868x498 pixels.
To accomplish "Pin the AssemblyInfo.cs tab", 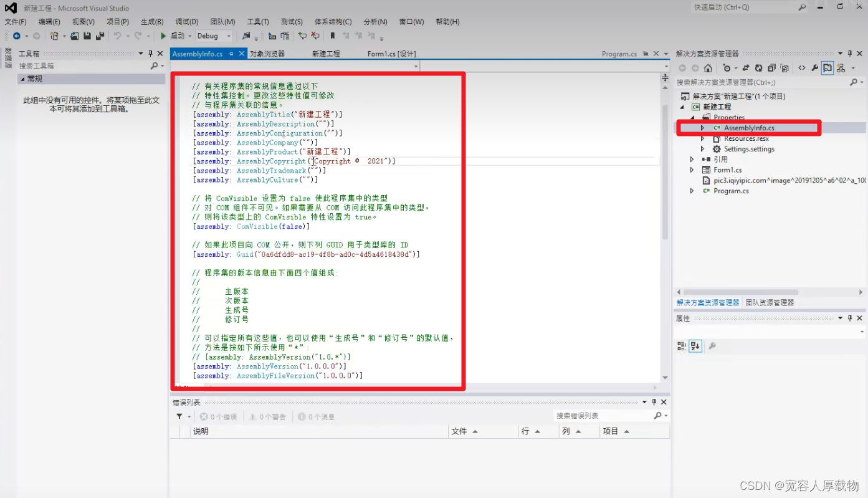I will (x=231, y=54).
